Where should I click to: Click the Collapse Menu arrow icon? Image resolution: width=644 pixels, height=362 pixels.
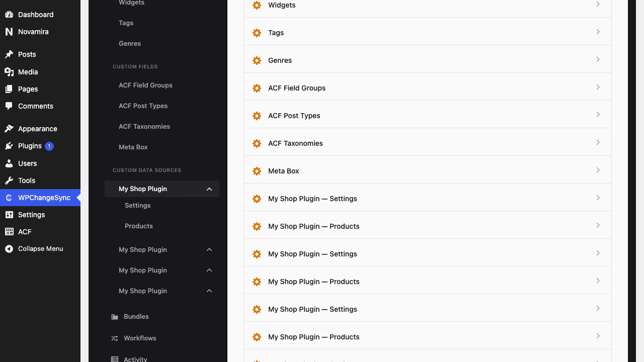(x=9, y=249)
